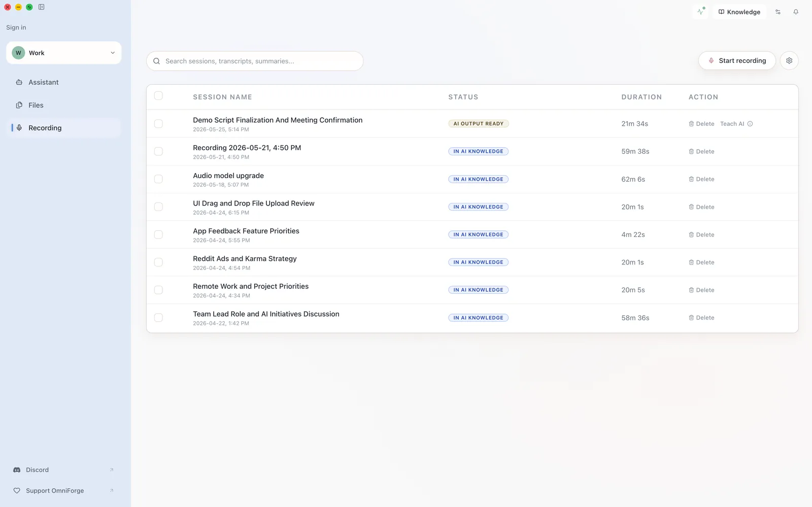This screenshot has width=812, height=507.
Task: Delete the Recording 2026-05-21 session
Action: (x=701, y=151)
